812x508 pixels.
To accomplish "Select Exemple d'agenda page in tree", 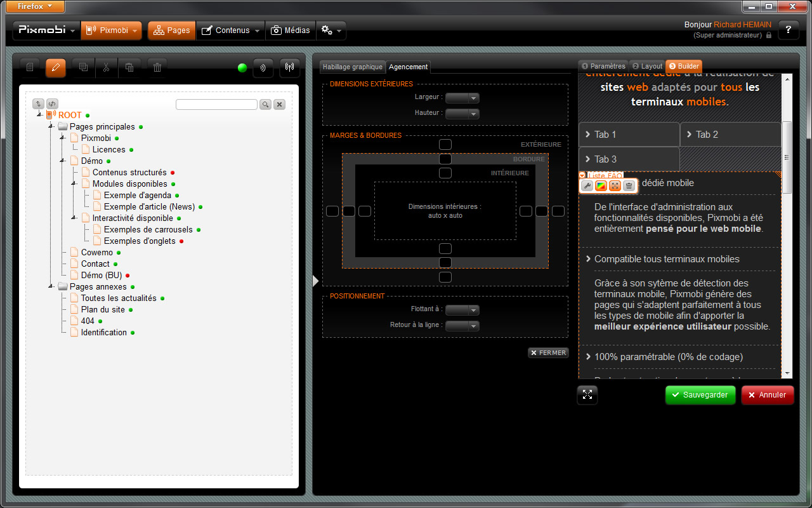I will (138, 195).
